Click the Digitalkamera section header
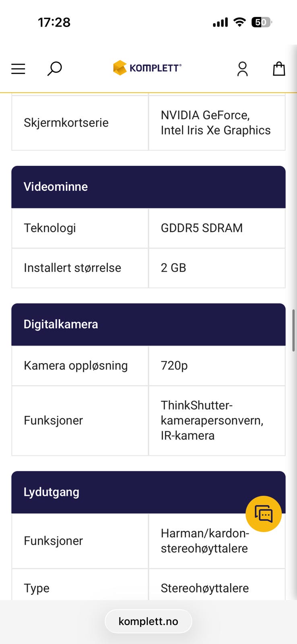The image size is (297, 644). (148, 324)
